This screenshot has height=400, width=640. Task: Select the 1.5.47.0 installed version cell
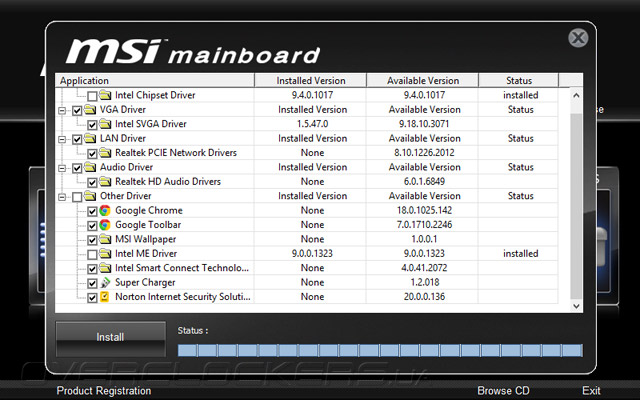coord(312,124)
